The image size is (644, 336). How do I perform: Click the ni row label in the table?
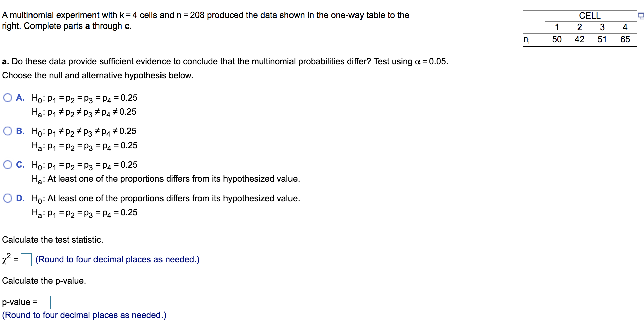click(x=527, y=39)
